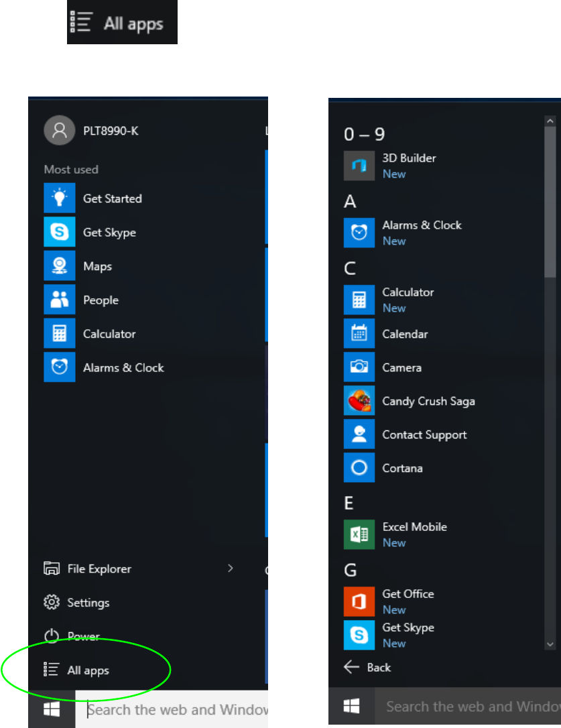Open Maps app icon
561x728 pixels.
(x=60, y=265)
